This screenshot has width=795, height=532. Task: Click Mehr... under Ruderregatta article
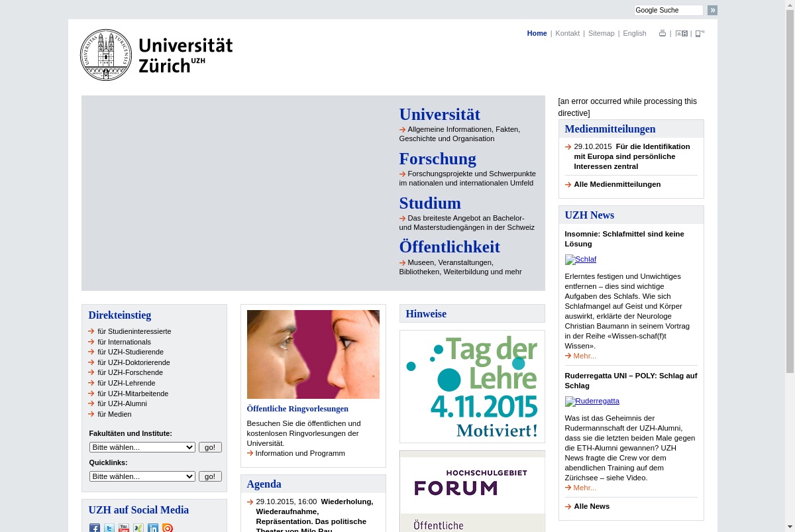tap(585, 488)
